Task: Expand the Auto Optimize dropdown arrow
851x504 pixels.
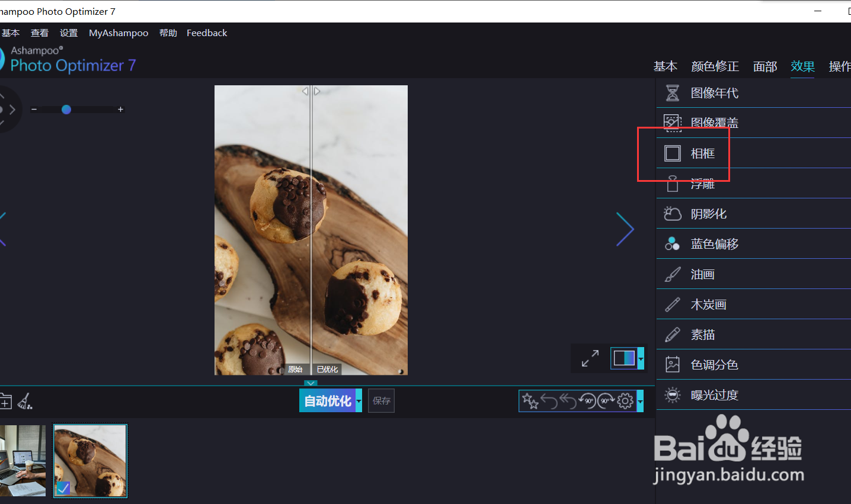Action: (x=359, y=401)
